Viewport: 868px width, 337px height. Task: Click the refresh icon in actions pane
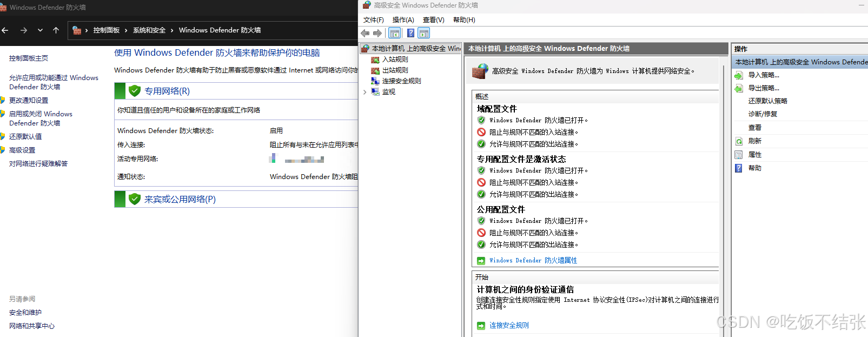(x=739, y=141)
